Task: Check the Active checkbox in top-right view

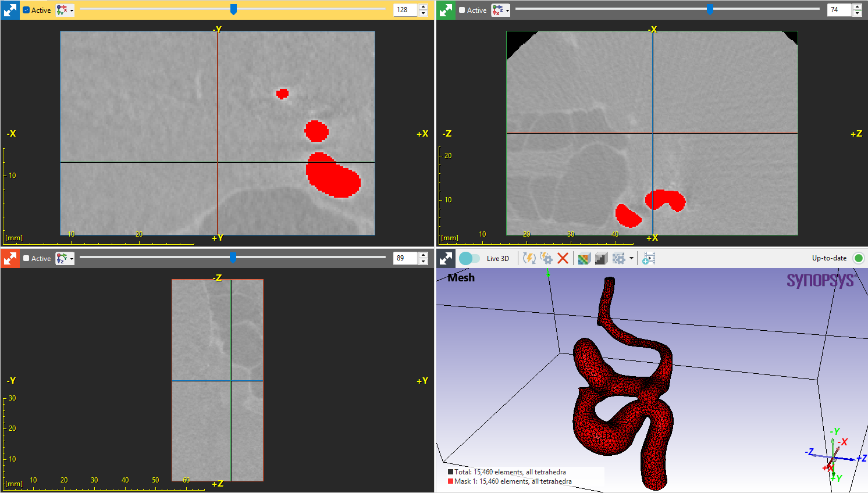Action: pos(462,10)
